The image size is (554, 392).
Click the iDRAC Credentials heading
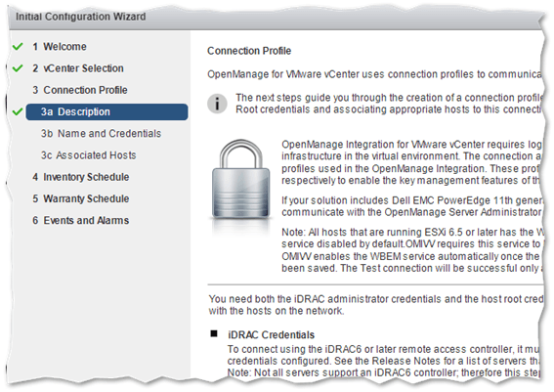pos(271,334)
